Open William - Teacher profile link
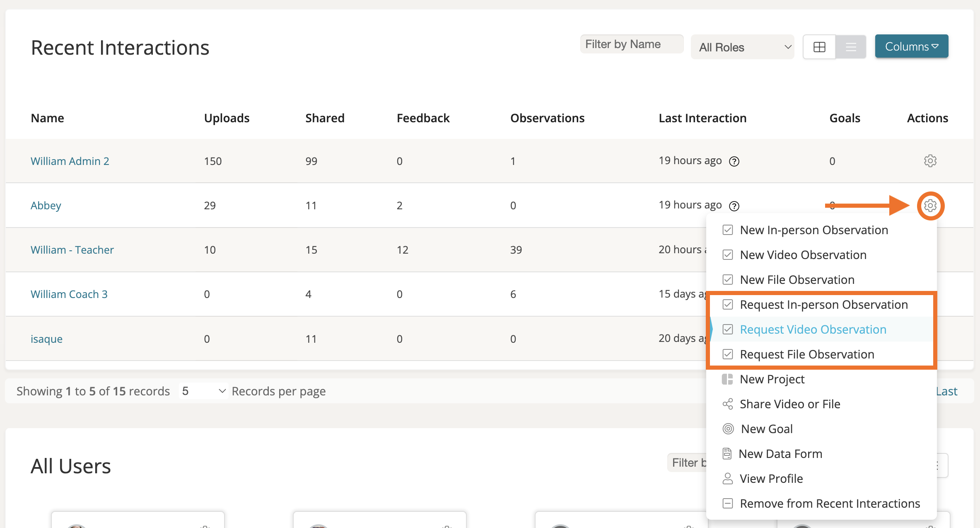 click(72, 250)
